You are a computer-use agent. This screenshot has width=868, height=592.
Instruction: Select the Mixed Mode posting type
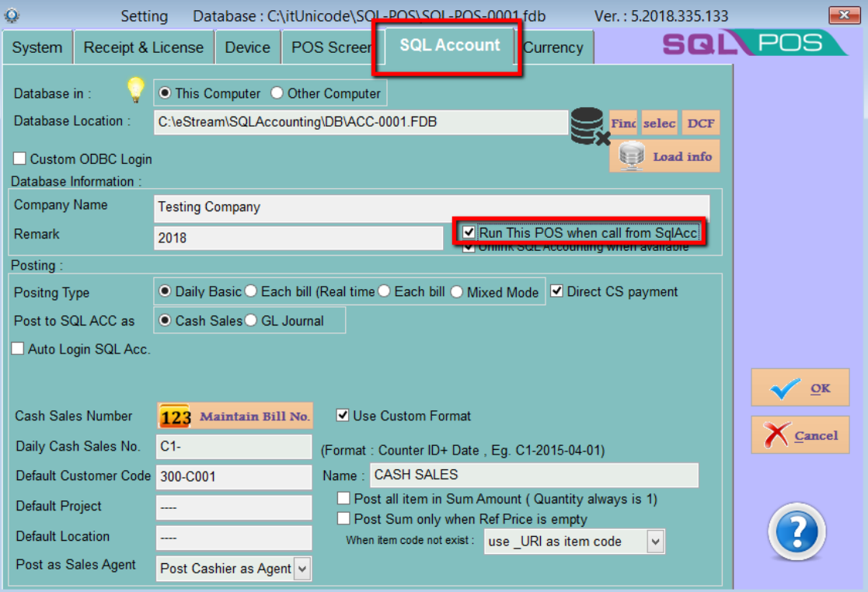tap(457, 293)
